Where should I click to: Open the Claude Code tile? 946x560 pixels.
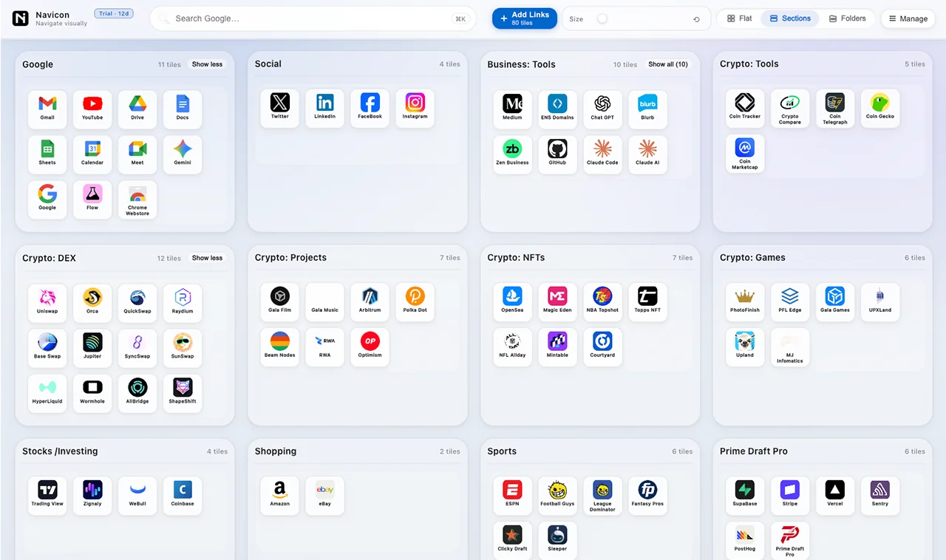click(602, 155)
